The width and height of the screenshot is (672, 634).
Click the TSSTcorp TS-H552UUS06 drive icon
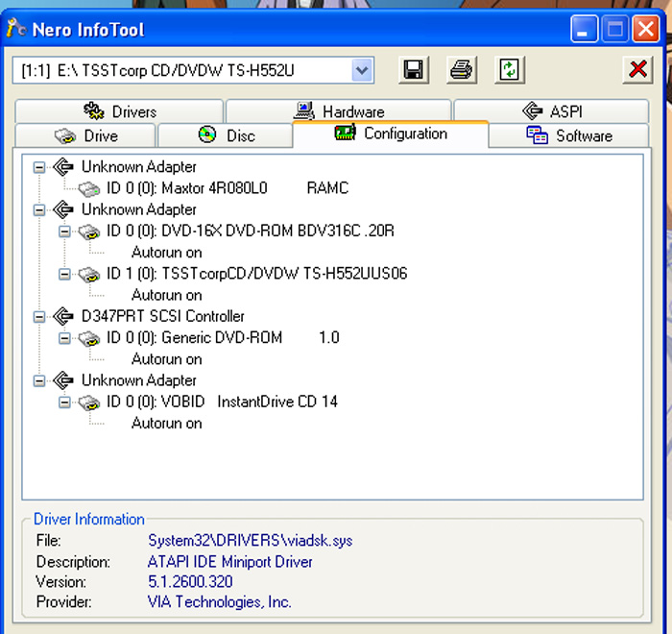click(x=88, y=275)
